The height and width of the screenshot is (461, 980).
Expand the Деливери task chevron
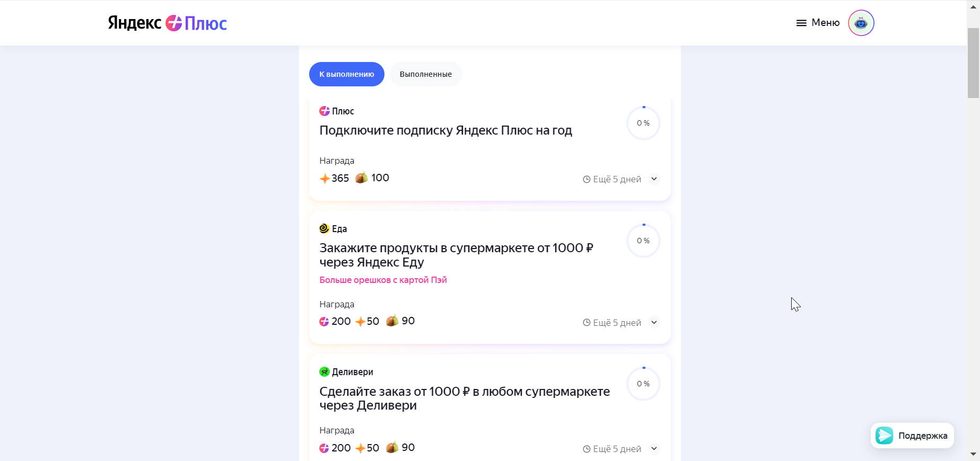(654, 448)
